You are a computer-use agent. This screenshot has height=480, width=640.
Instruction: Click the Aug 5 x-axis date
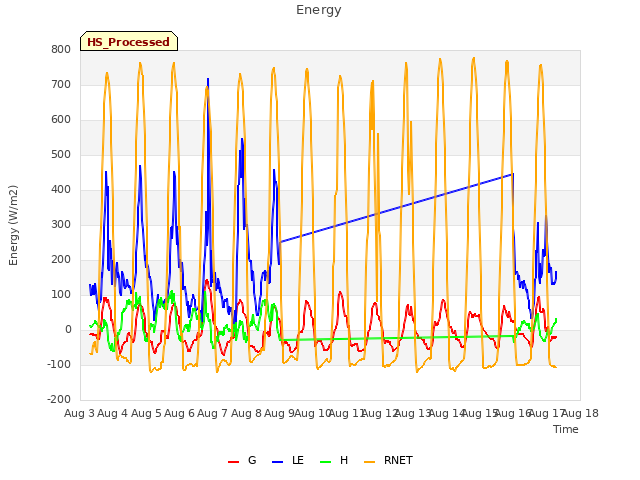pyautogui.click(x=146, y=413)
